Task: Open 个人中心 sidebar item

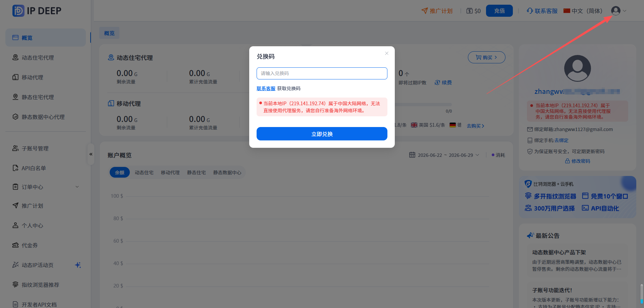Action: (46, 226)
